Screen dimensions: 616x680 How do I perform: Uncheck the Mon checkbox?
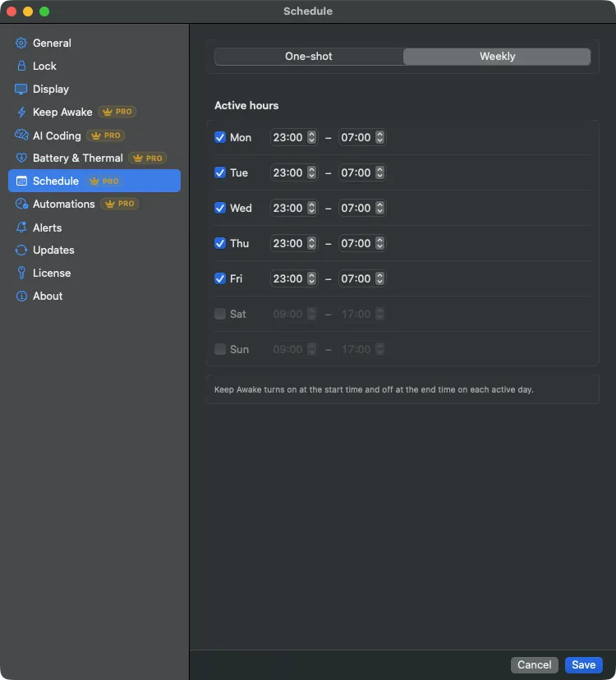point(220,137)
